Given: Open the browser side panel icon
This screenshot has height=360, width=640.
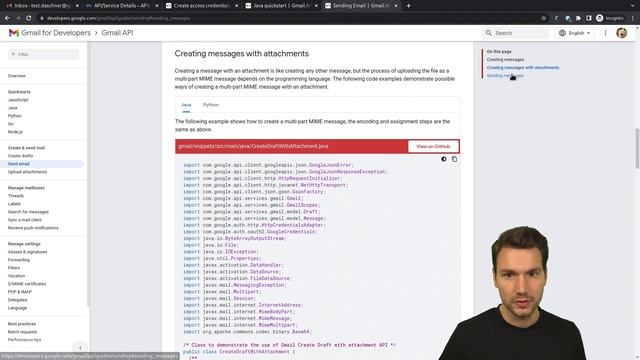Looking at the screenshot, I should tap(589, 18).
